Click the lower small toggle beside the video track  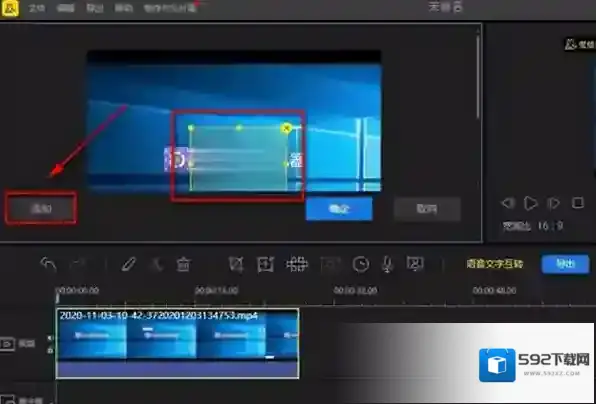(x=50, y=350)
